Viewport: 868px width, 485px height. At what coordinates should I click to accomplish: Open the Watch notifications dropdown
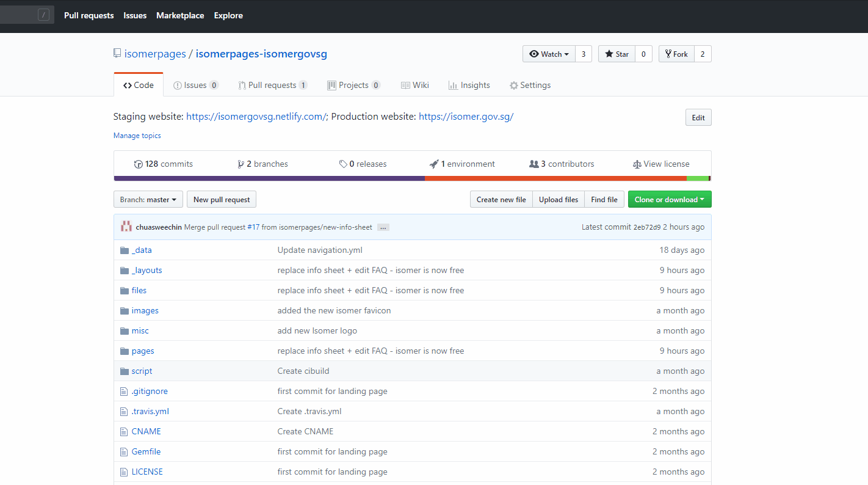pyautogui.click(x=549, y=54)
